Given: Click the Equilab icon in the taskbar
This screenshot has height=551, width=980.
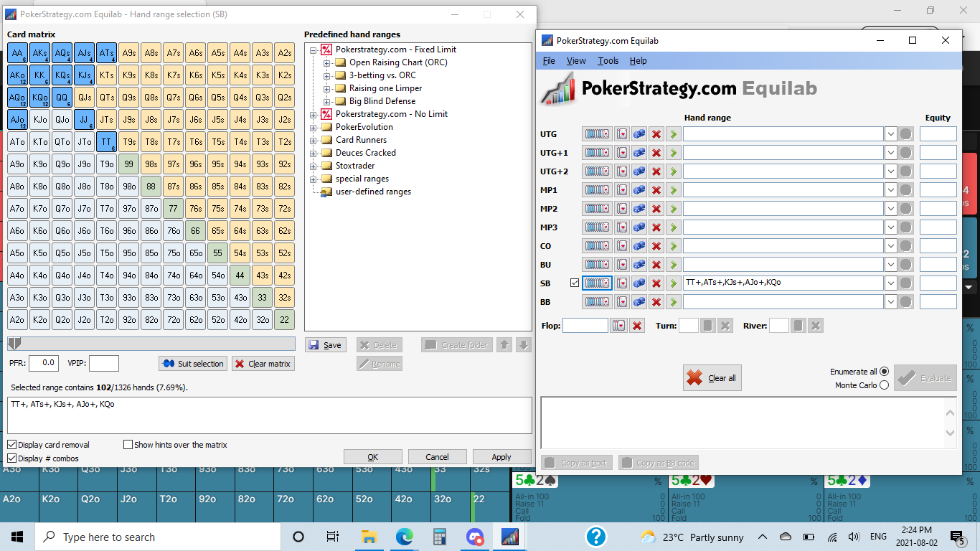Looking at the screenshot, I should pyautogui.click(x=510, y=537).
